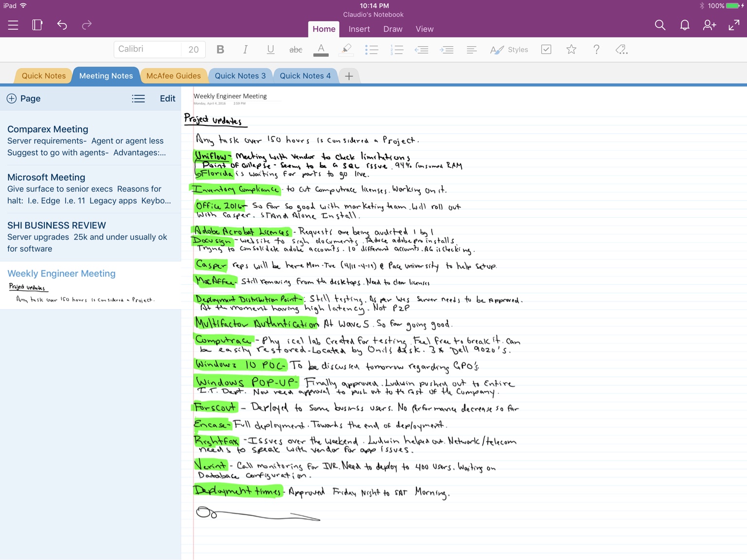The image size is (747, 560).
Task: Click the page title Weekly Engineer Meeting
Action: [x=230, y=96]
